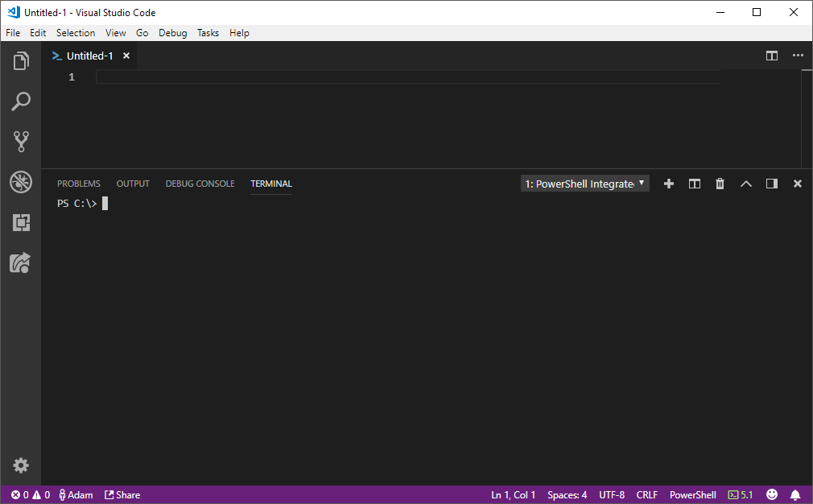Open the Debug menu
Viewport: 813px width, 504px height.
tap(172, 33)
